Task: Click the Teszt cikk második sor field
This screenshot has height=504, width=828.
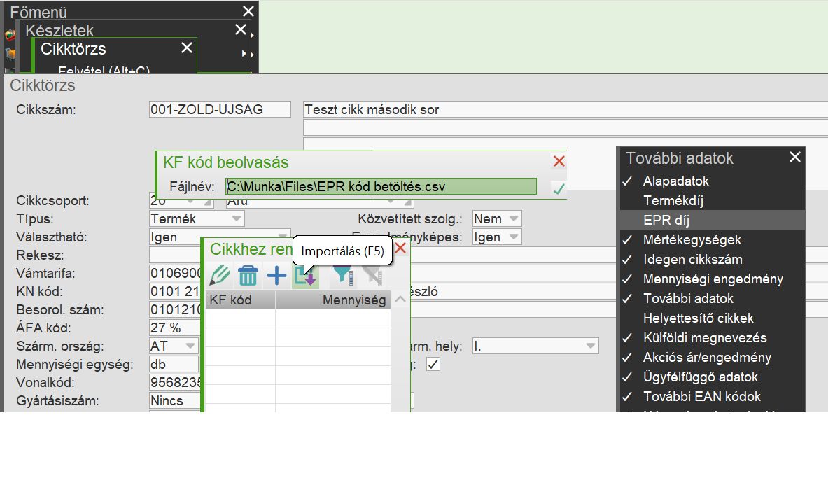Action: [566, 109]
